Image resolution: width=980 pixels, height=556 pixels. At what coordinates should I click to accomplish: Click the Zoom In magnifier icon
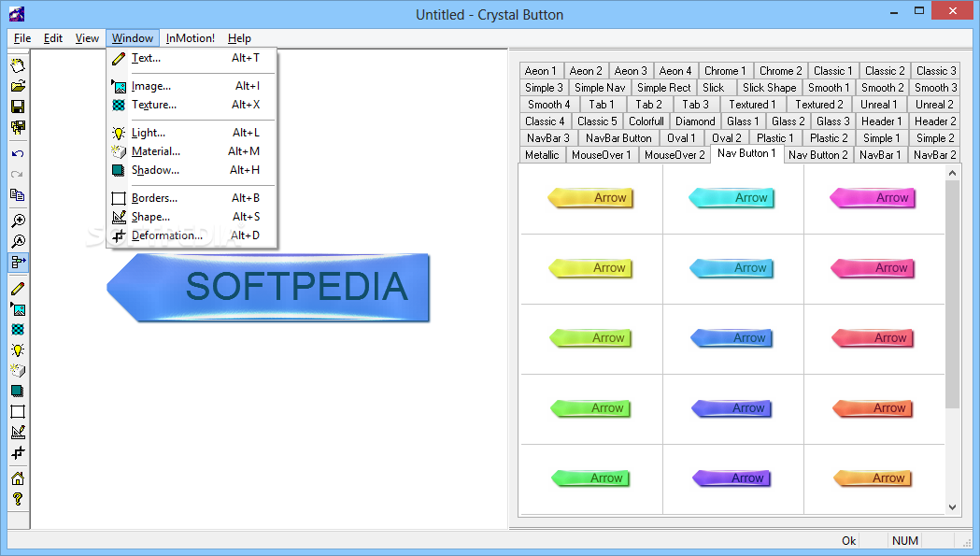(x=18, y=221)
